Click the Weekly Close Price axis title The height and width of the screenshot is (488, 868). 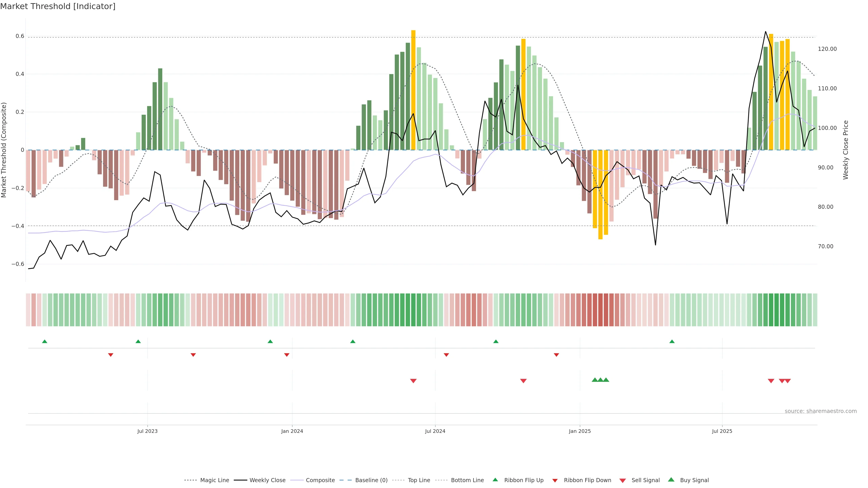(845, 150)
